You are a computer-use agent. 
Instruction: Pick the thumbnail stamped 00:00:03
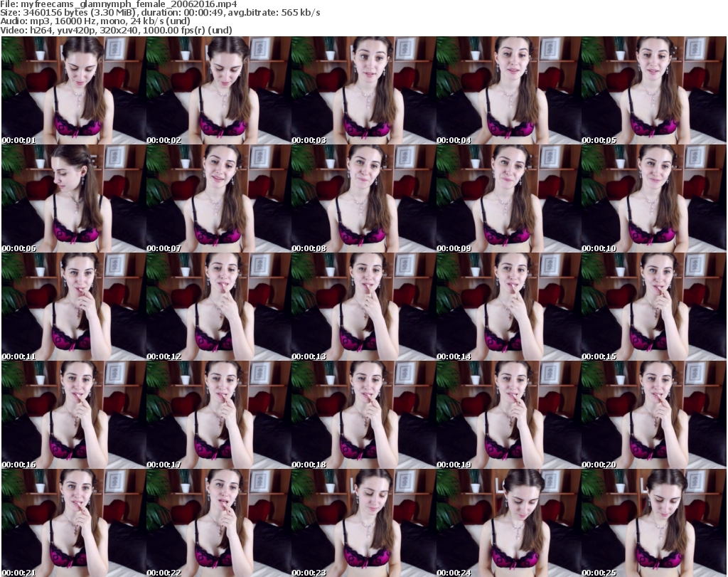pos(363,90)
